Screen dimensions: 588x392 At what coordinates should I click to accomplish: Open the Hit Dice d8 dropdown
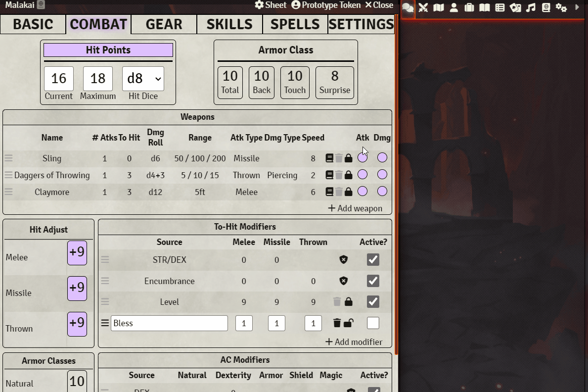(x=143, y=79)
